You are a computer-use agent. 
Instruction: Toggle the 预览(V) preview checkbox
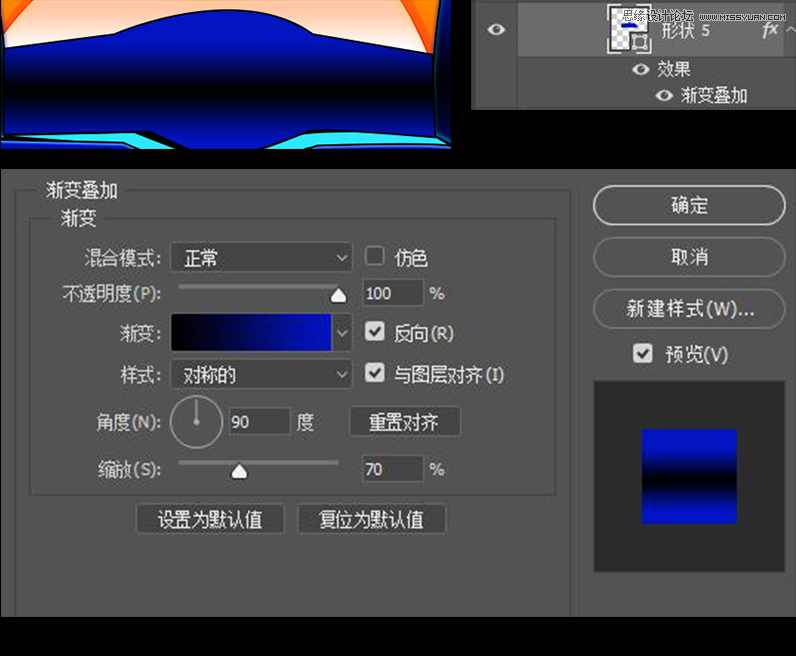tap(643, 353)
